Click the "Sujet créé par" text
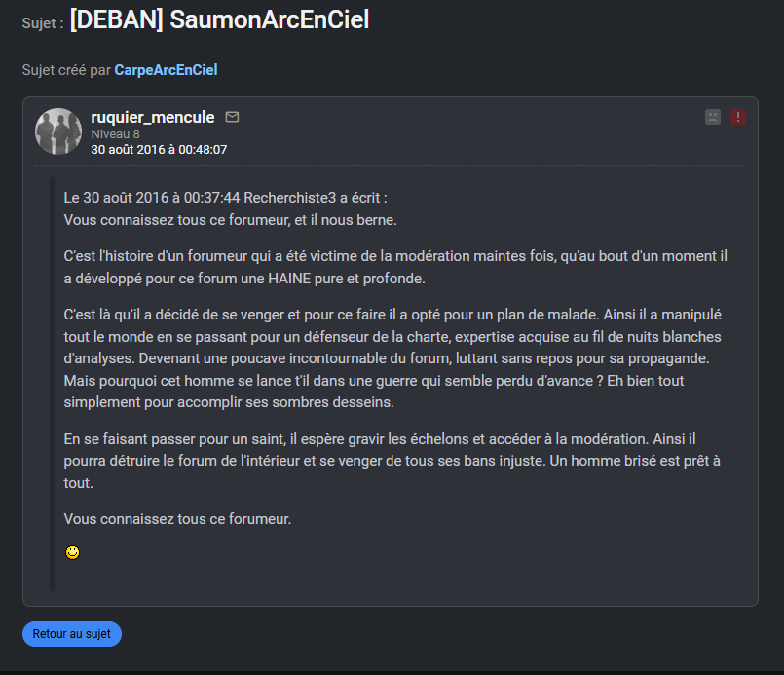This screenshot has width=784, height=675. pyautogui.click(x=66, y=70)
